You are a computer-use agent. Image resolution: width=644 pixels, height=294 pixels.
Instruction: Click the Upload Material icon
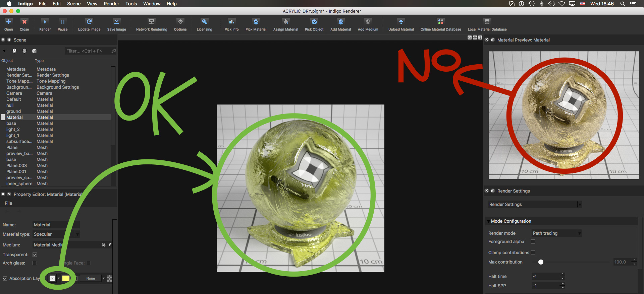coord(401,22)
